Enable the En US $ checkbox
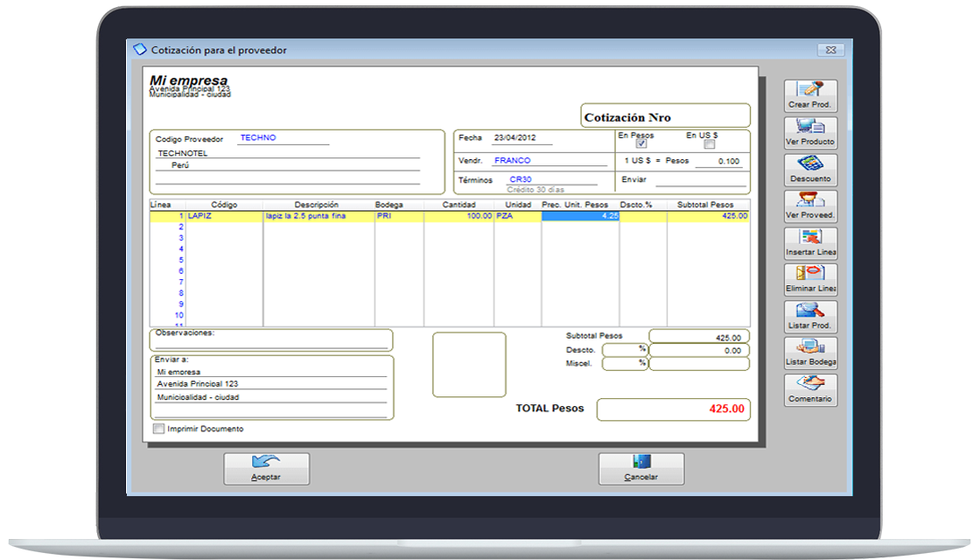980x560 pixels. point(710,145)
